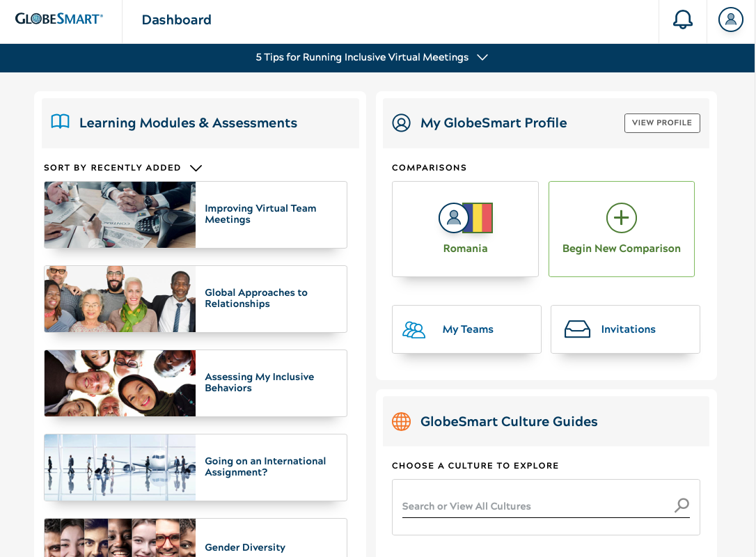
Task: Click the Search or View All Cultures field
Action: 546,506
